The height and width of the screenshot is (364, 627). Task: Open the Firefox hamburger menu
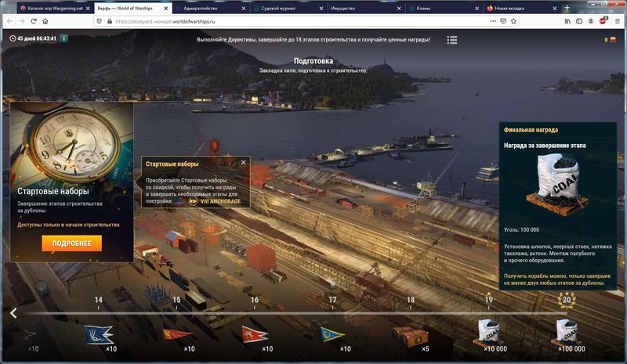pyautogui.click(x=617, y=21)
